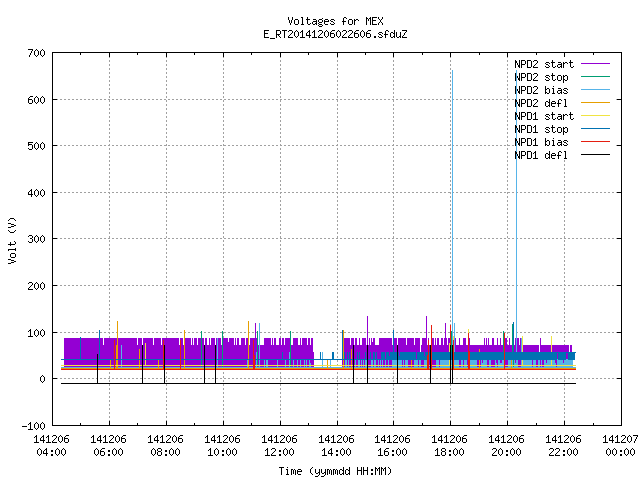Viewport: 640px width, 480px height.
Task: Click the 300 y-axis tick value
Action: coord(37,239)
